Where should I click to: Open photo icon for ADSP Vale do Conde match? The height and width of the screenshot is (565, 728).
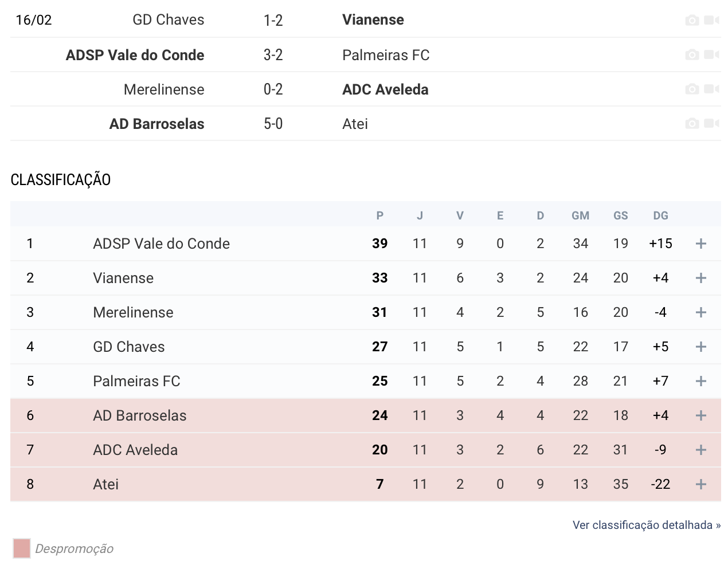692,54
